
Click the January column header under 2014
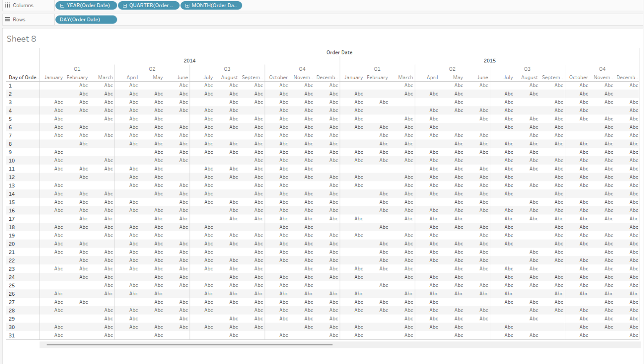coord(53,77)
